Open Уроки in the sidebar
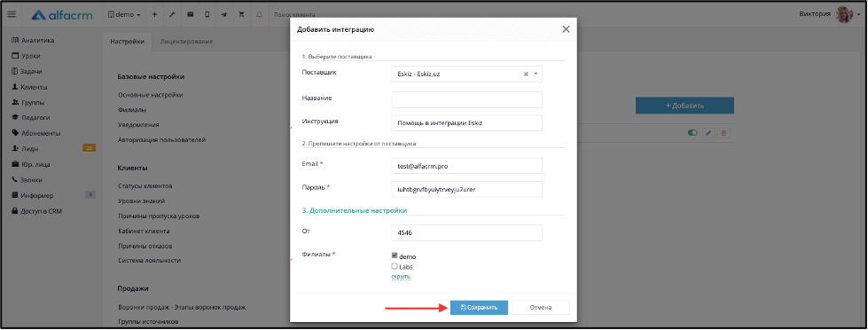This screenshot has height=330, width=868. pos(26,56)
